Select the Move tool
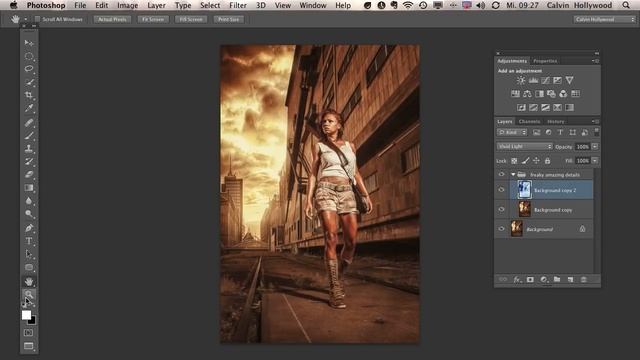 tap(29, 42)
